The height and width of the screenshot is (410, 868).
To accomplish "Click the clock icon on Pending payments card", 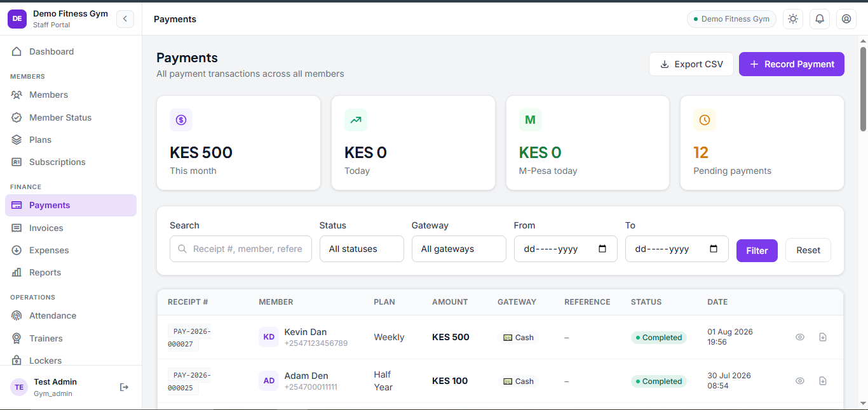I will 705,120.
